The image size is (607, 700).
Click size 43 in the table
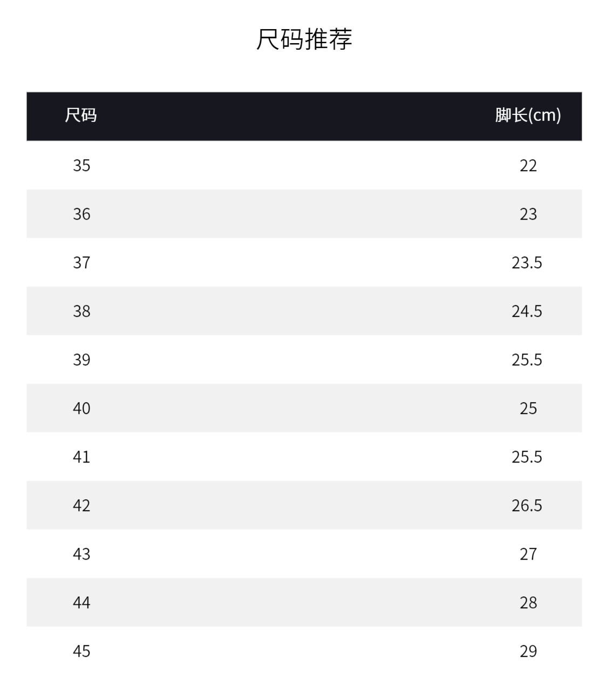[x=81, y=554]
